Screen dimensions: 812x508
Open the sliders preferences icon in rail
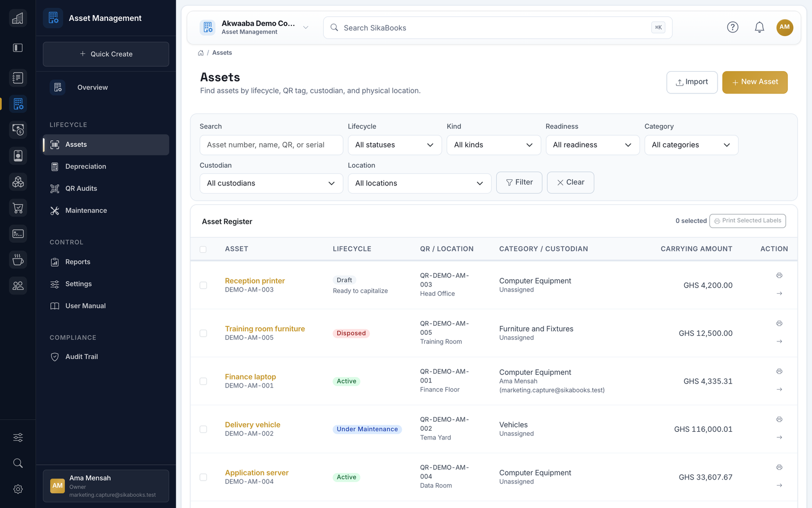[18, 437]
